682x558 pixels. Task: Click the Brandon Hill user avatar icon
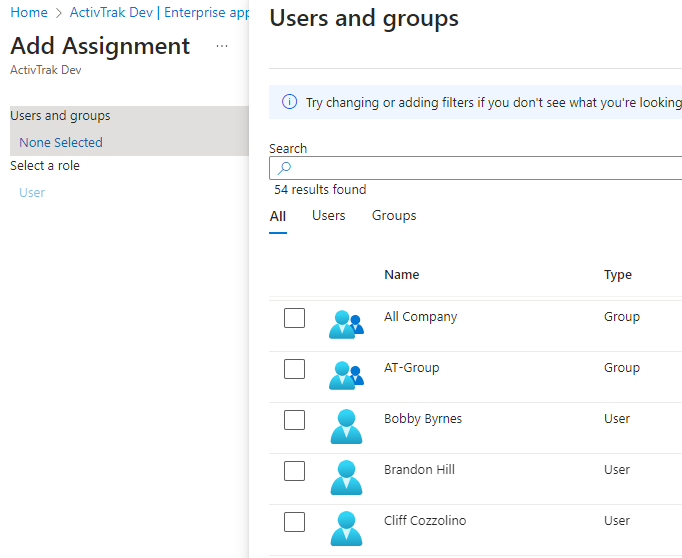coord(346,477)
